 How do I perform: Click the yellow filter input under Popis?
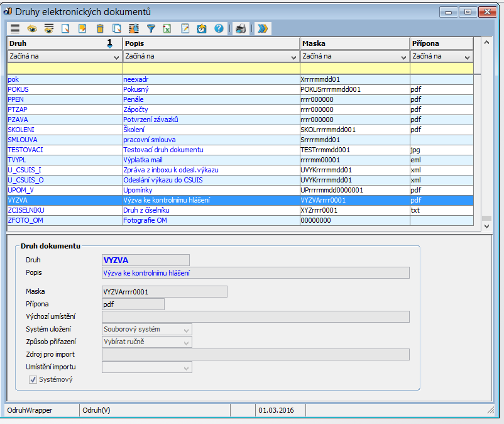pyautogui.click(x=211, y=68)
